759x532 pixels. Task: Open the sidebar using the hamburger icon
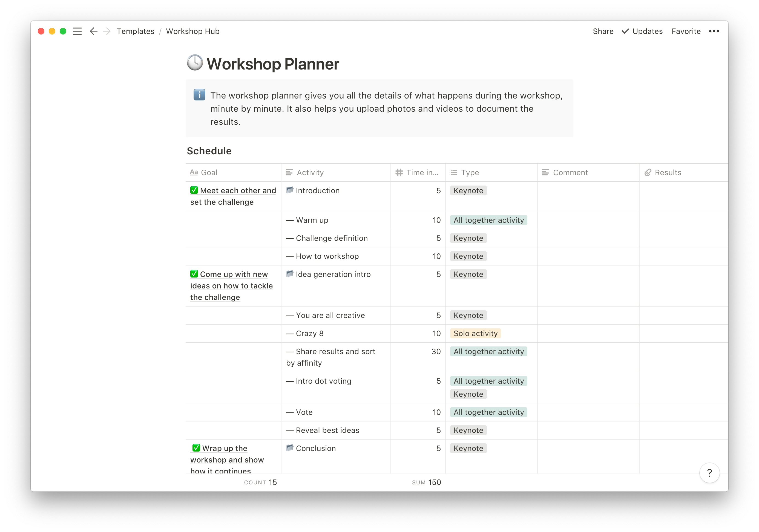(77, 31)
